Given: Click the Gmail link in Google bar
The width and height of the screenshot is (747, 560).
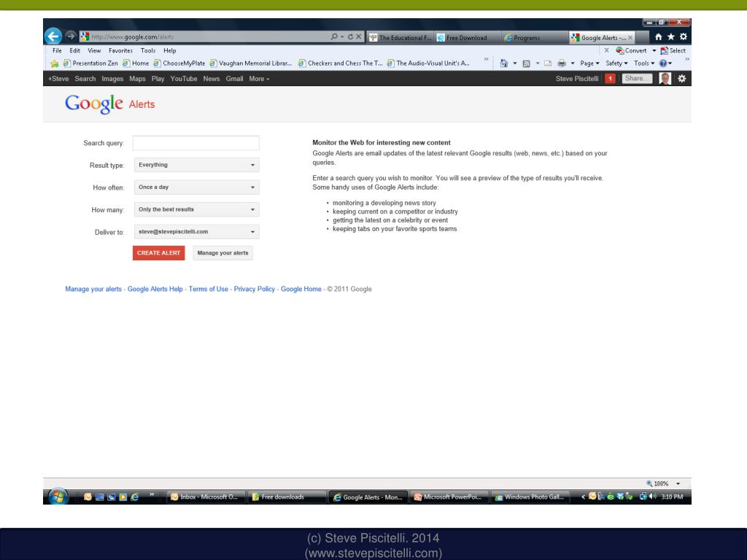Looking at the screenshot, I should tap(234, 79).
